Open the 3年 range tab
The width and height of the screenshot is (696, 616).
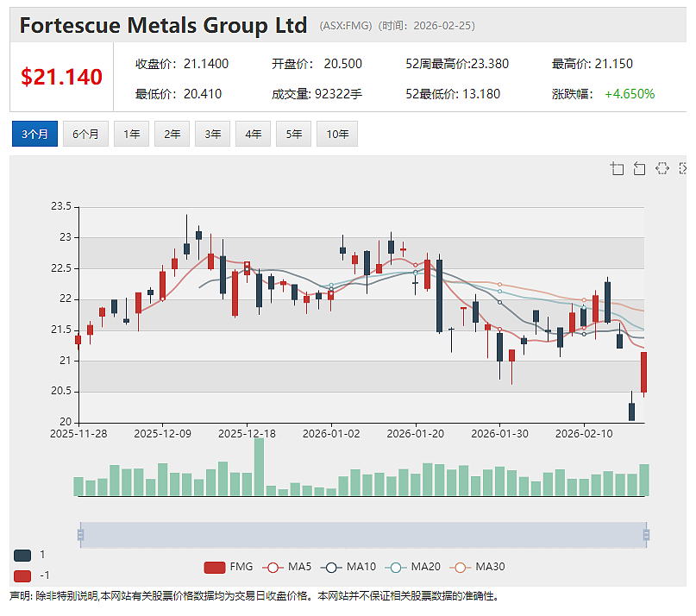pos(213,134)
